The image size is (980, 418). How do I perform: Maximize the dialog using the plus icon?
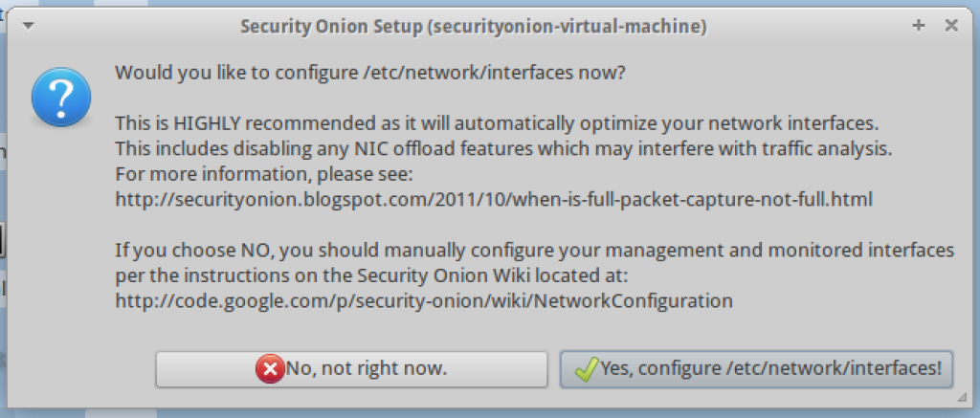coord(919,26)
